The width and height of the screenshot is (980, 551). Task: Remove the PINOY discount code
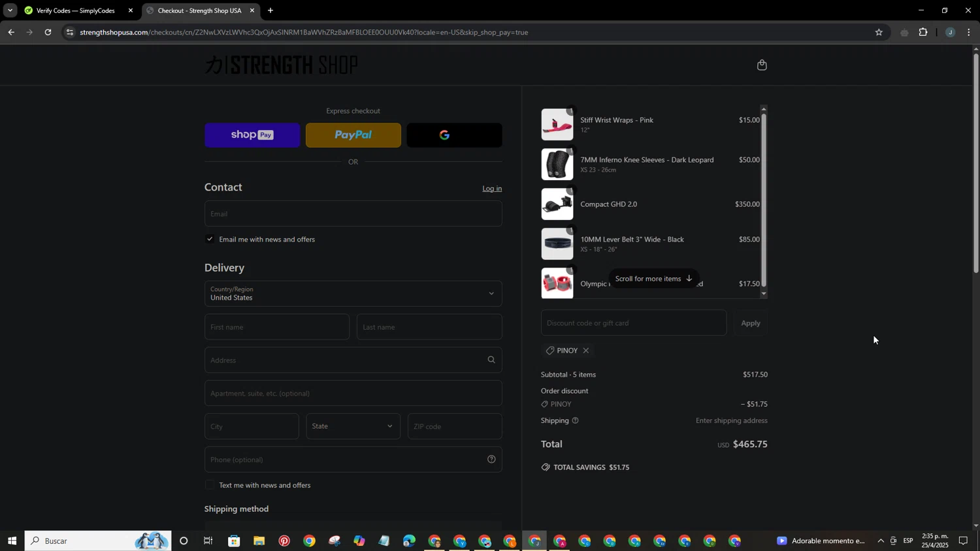click(586, 351)
